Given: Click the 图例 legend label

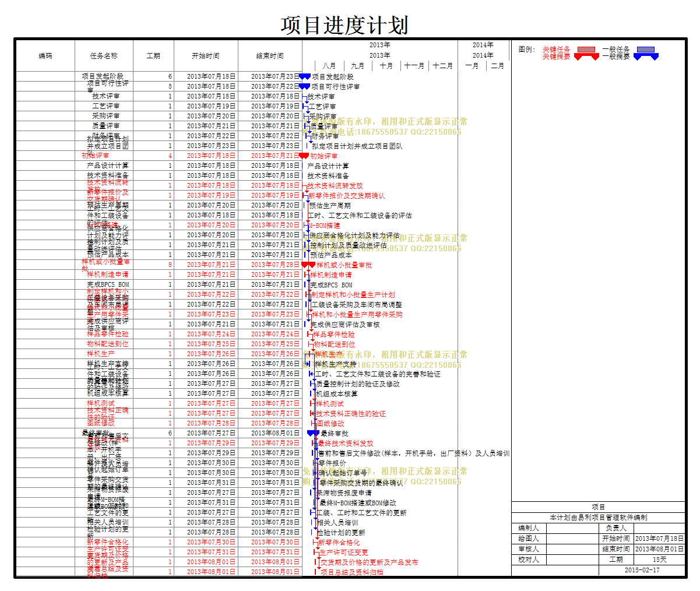Looking at the screenshot, I should (527, 50).
